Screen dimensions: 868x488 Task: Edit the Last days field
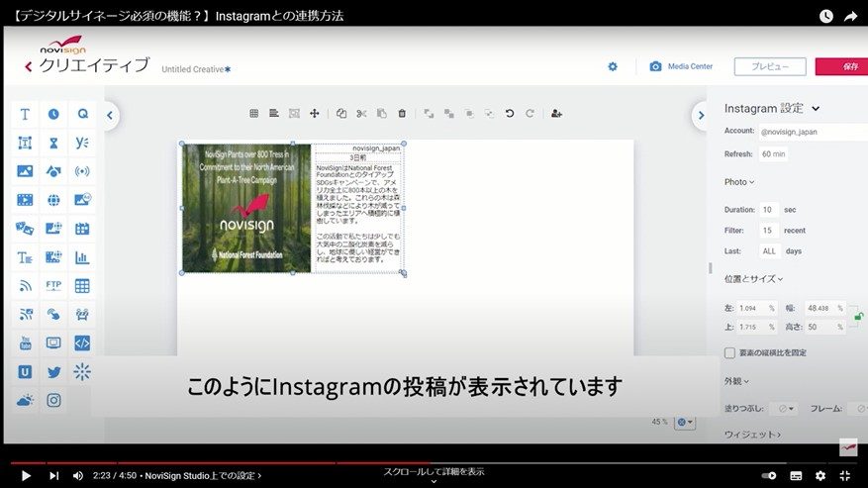coord(769,251)
